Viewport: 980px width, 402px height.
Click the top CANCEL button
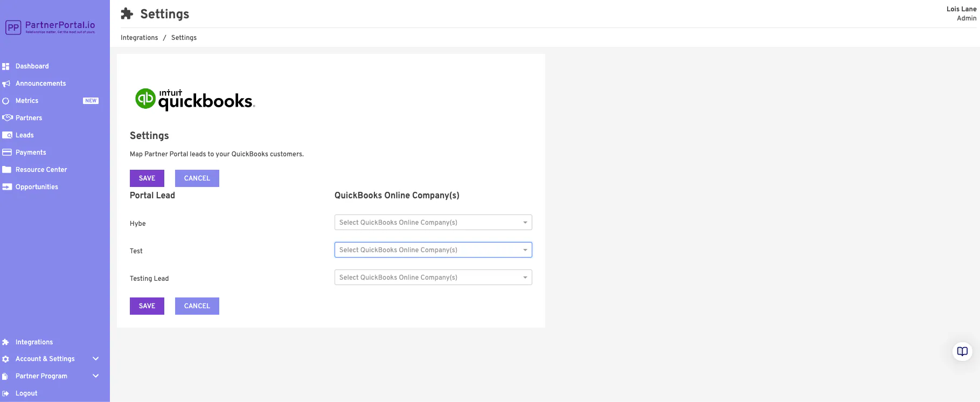click(197, 178)
